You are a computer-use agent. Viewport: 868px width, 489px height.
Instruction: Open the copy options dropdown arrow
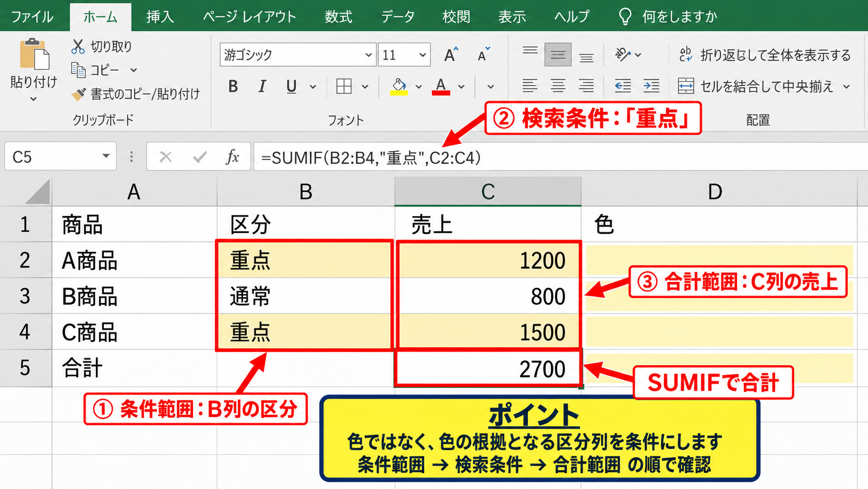click(x=133, y=70)
